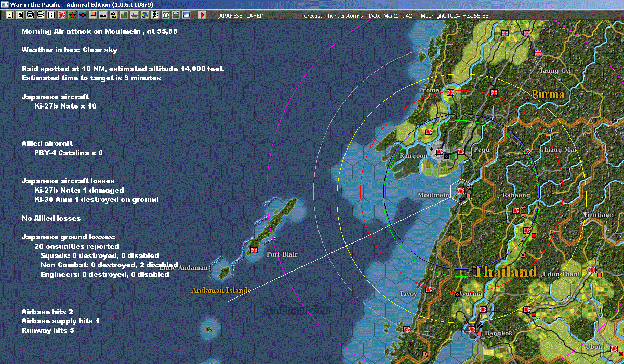Viewport: 624px width, 364px height.
Task: Click 'Ki-27b Nate x 10' line
Action: [x=65, y=106]
